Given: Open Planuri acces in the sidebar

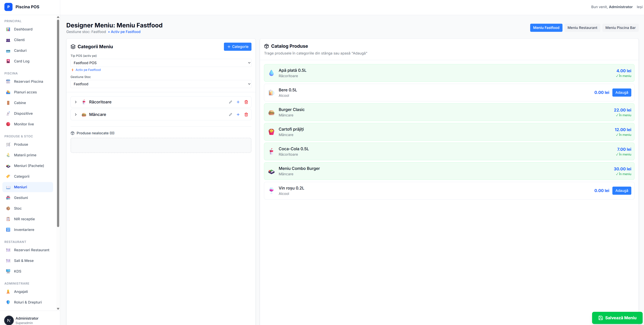Looking at the screenshot, I should pos(28,92).
